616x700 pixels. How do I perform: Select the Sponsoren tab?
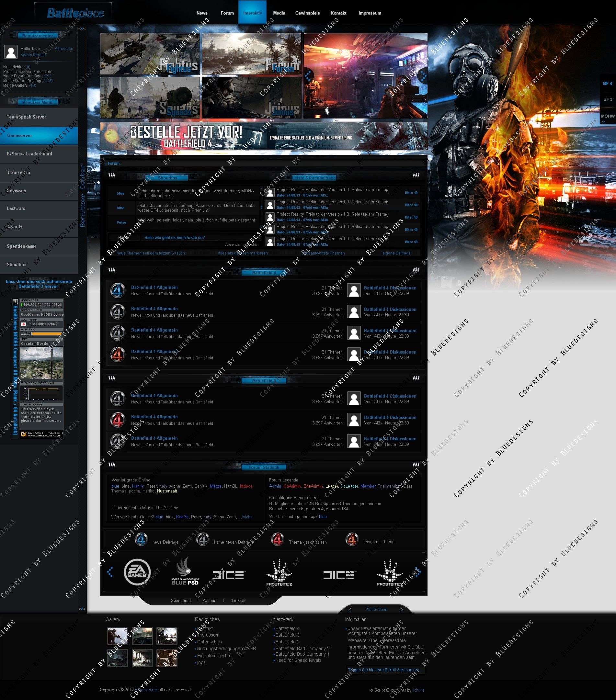tap(181, 600)
